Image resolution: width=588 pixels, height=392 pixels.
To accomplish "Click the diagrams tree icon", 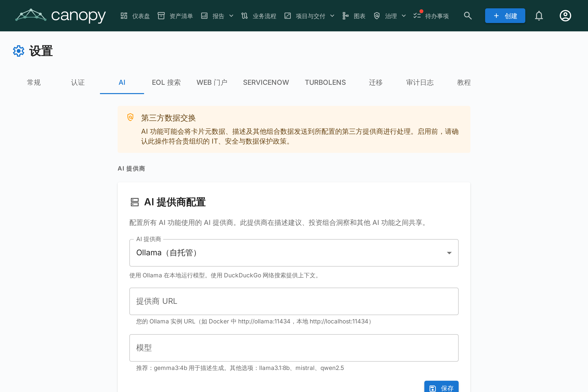I will 345,16.
